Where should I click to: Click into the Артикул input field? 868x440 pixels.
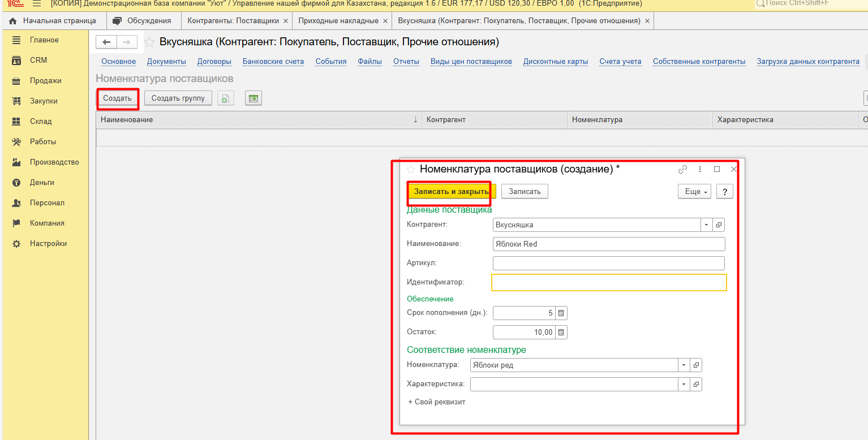(x=608, y=264)
